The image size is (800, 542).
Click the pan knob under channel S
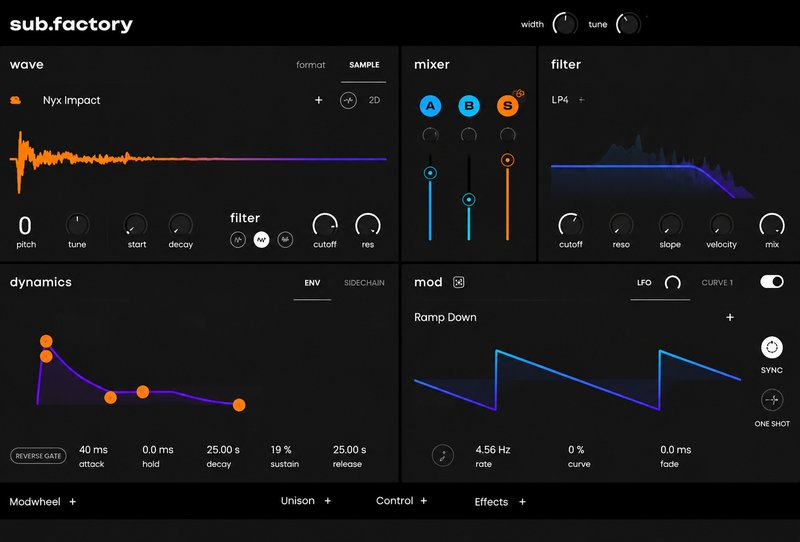(x=508, y=135)
